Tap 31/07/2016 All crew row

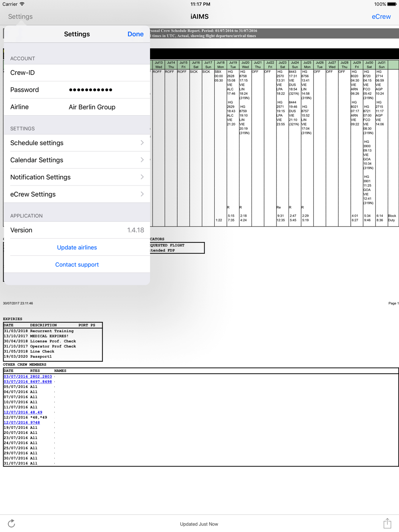(x=20, y=463)
